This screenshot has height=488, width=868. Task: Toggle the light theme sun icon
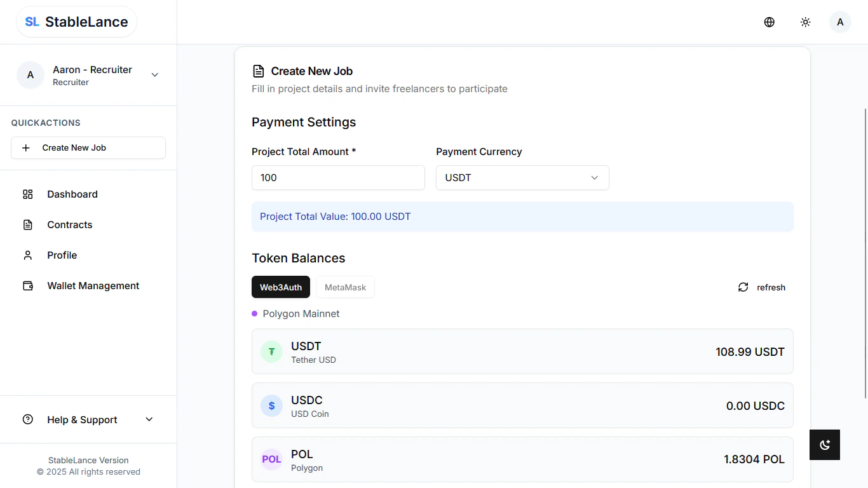click(x=805, y=22)
